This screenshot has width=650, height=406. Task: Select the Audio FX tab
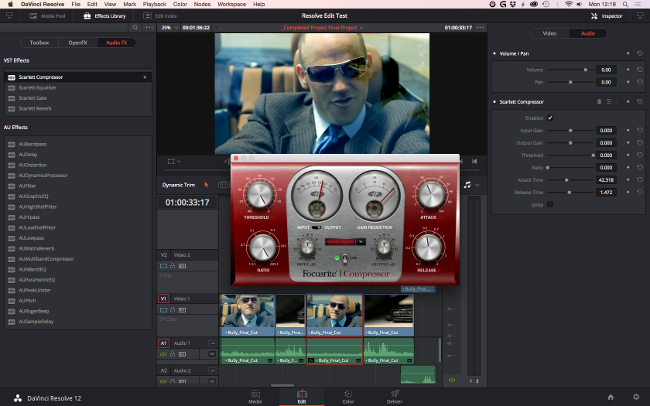tap(116, 43)
